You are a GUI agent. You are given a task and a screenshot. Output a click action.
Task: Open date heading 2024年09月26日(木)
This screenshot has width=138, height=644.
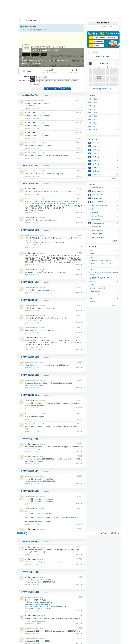point(30,184)
